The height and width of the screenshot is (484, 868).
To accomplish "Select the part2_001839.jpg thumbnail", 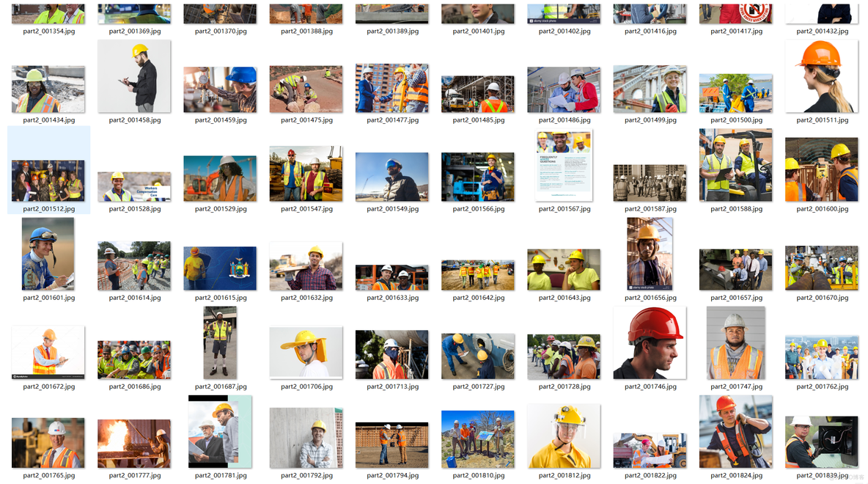I will coord(821,442).
